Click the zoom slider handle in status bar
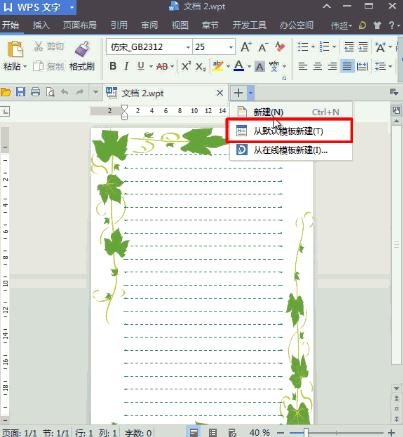The image size is (403, 437). [x=306, y=433]
